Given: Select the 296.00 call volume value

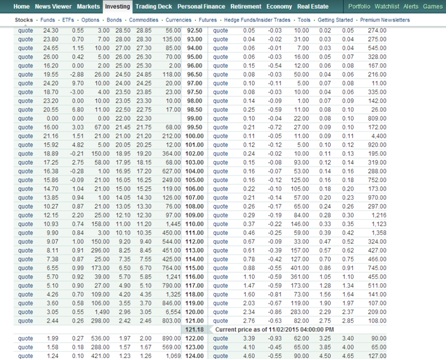Looking at the screenshot, I should tap(100, 250).
